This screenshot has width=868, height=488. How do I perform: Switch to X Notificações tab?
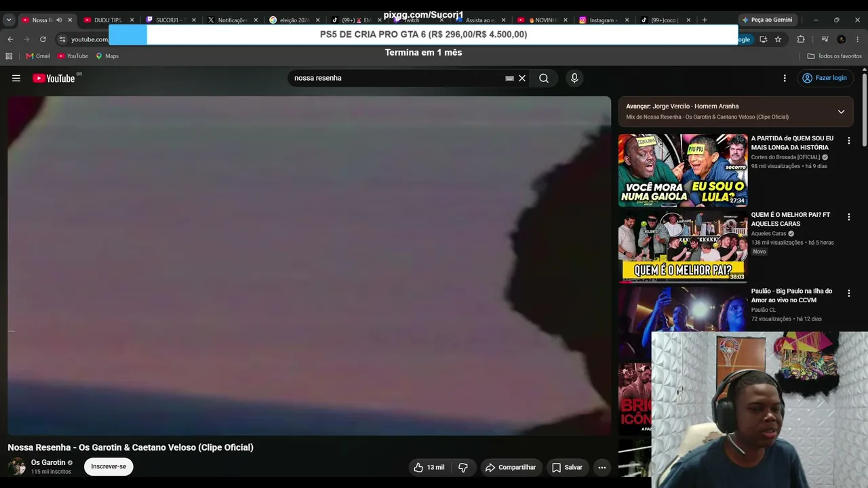231,20
